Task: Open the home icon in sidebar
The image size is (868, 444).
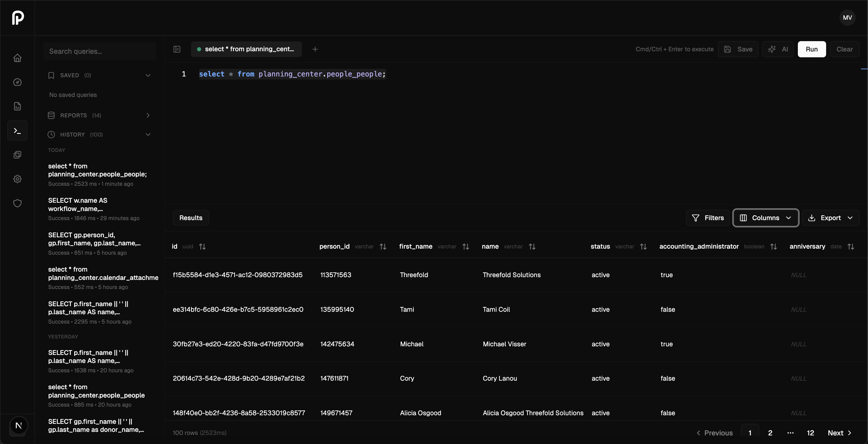Action: (17, 58)
